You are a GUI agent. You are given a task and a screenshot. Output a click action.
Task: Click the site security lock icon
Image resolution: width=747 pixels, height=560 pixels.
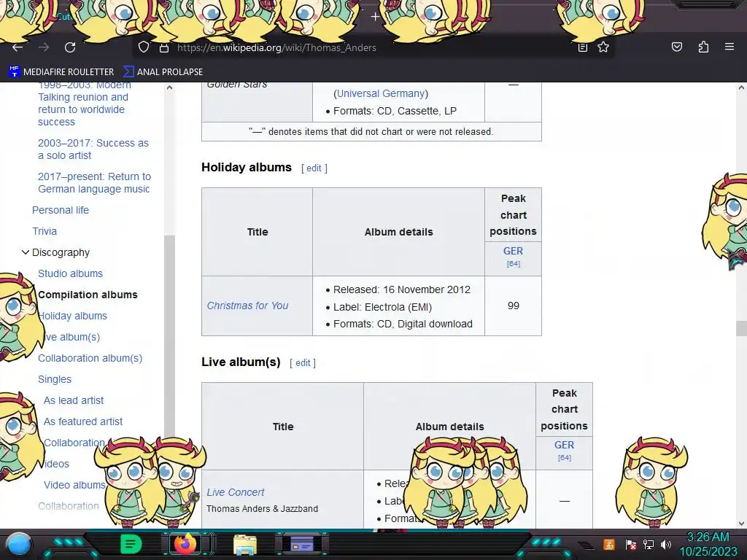164,47
